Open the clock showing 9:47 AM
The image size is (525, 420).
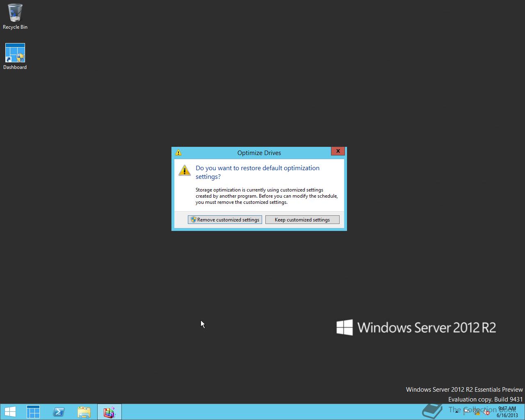pos(507,412)
